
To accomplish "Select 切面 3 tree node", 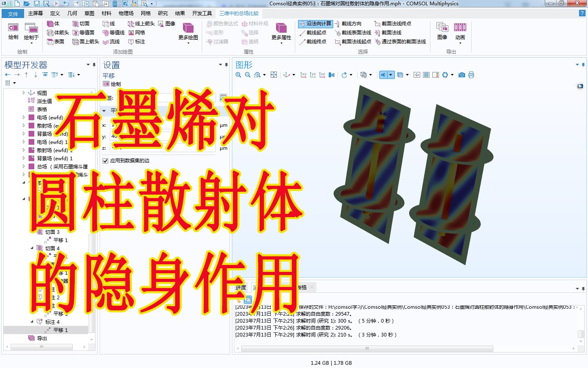I will (x=52, y=232).
